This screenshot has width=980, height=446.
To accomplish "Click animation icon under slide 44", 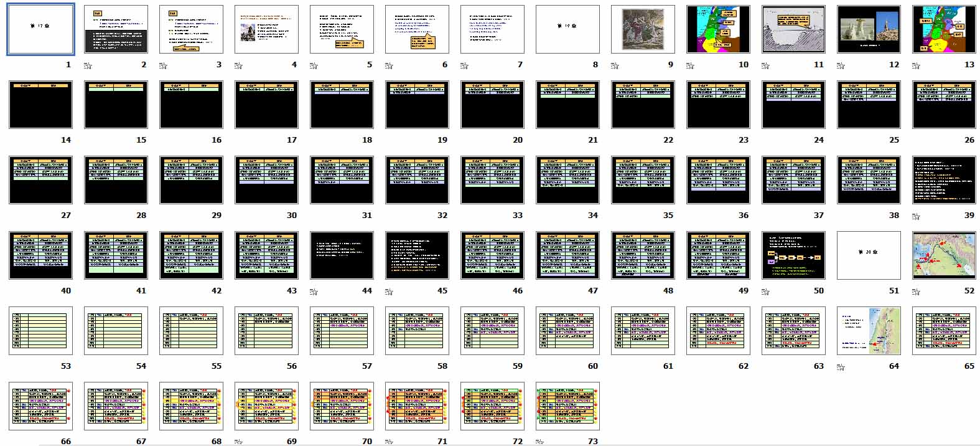I will [314, 292].
